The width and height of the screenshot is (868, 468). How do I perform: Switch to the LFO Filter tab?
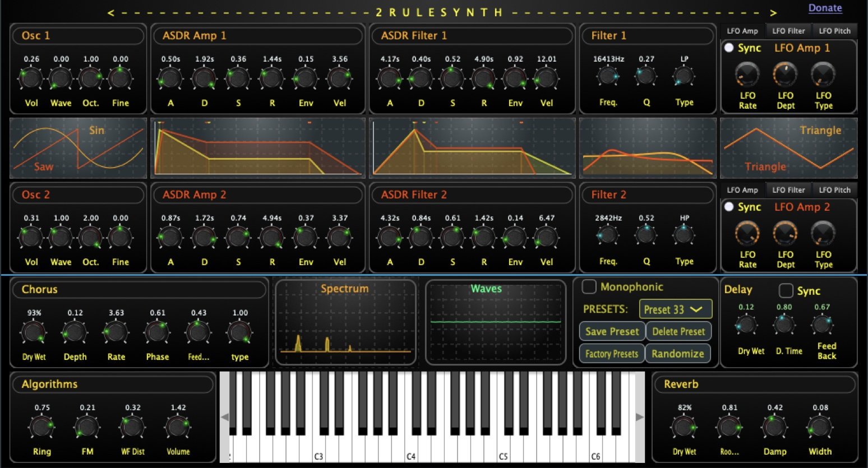[788, 31]
